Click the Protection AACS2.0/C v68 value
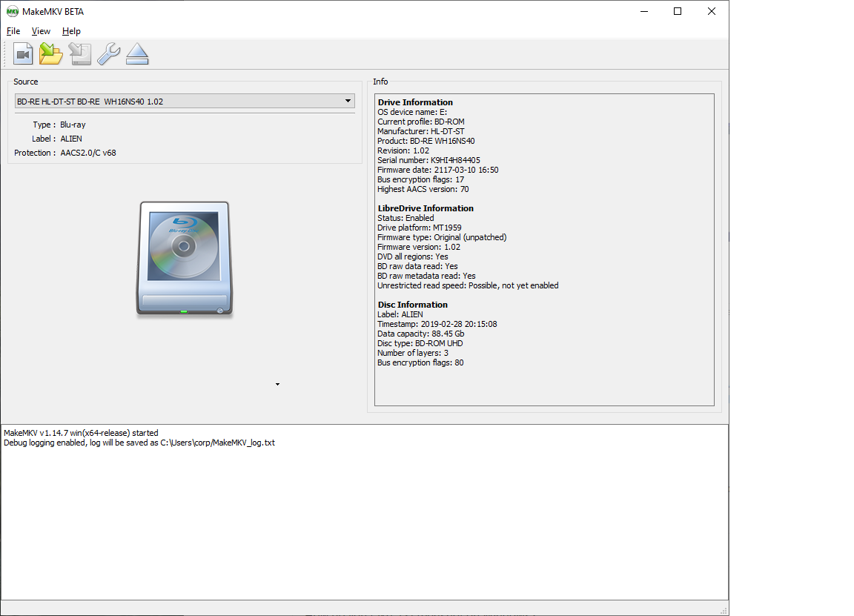The image size is (854, 616). click(88, 153)
